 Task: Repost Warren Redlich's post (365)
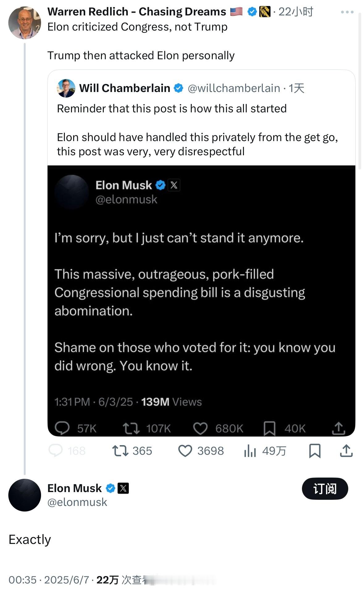click(120, 451)
